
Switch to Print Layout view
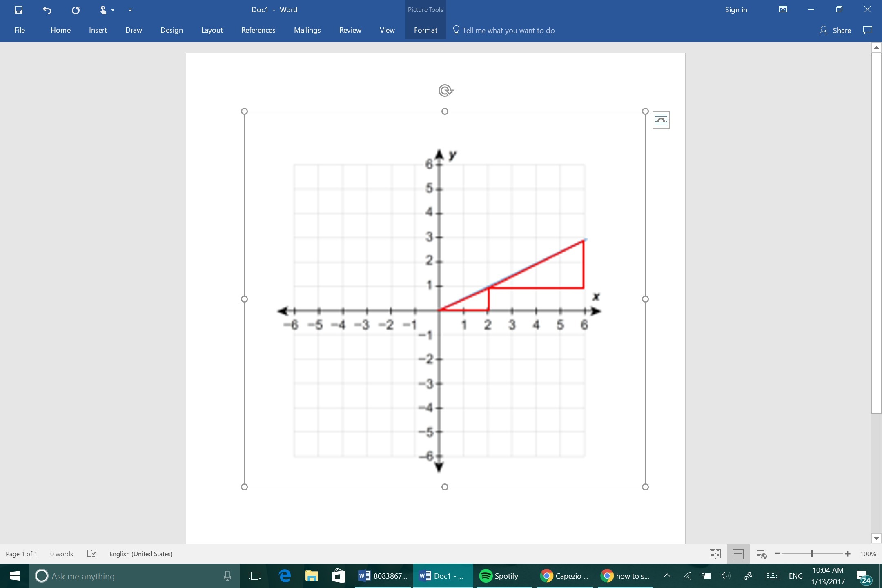(x=738, y=554)
